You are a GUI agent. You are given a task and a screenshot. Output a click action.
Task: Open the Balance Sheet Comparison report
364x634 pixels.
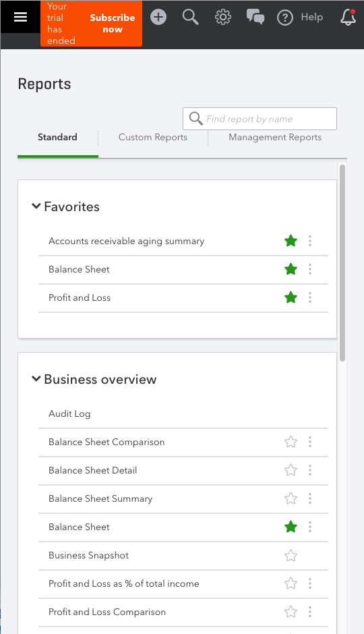tap(107, 442)
